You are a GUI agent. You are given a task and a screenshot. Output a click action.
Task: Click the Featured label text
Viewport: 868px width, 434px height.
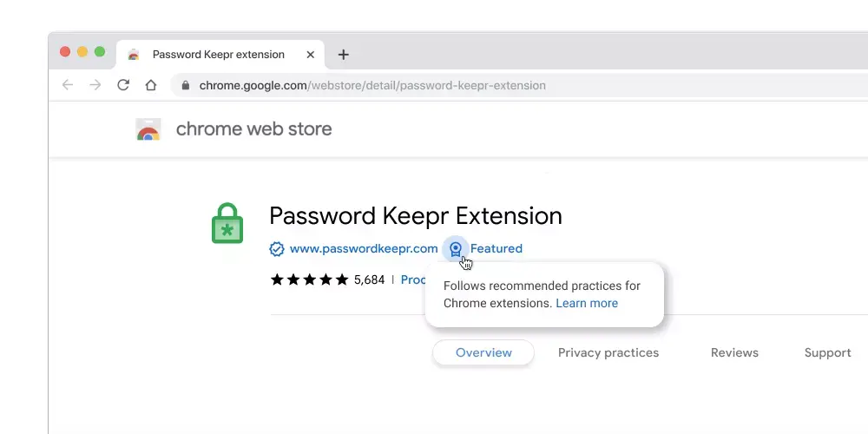click(x=496, y=248)
